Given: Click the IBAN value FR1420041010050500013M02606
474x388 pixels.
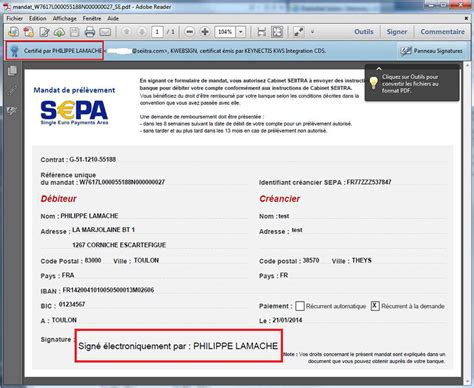Looking at the screenshot, I should pyautogui.click(x=108, y=290).
